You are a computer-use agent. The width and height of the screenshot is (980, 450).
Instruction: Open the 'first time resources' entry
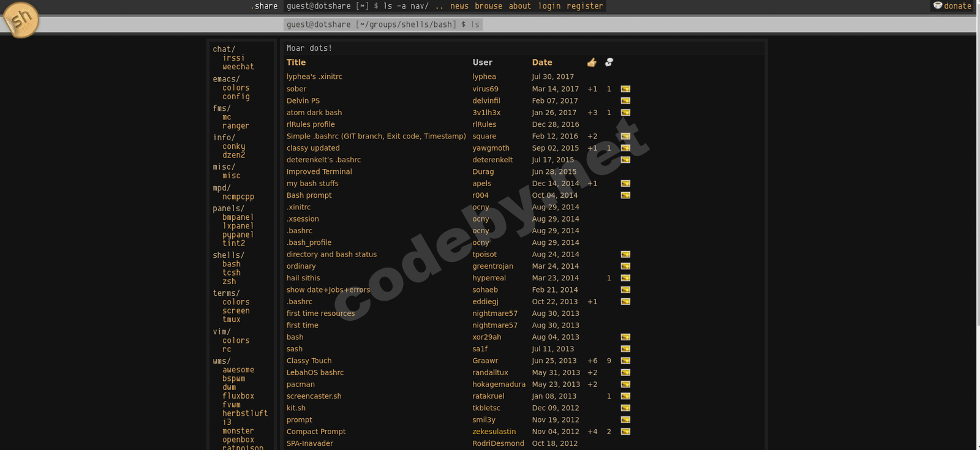pyautogui.click(x=320, y=313)
